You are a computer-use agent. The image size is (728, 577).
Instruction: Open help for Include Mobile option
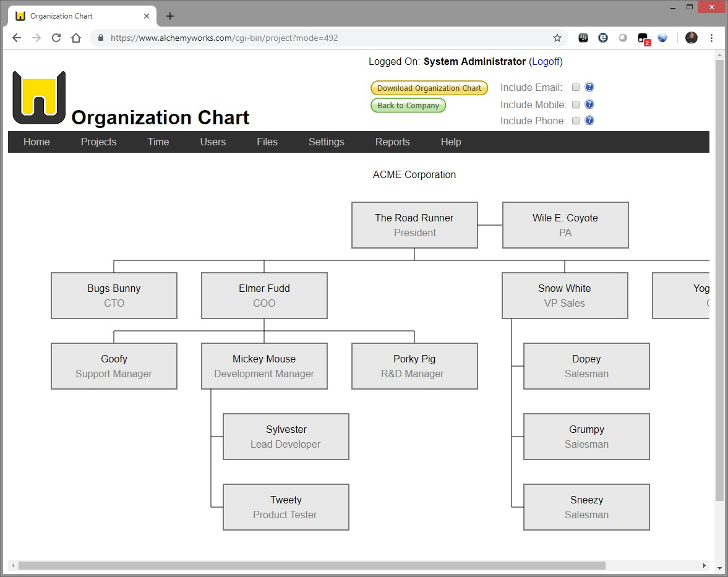[589, 104]
